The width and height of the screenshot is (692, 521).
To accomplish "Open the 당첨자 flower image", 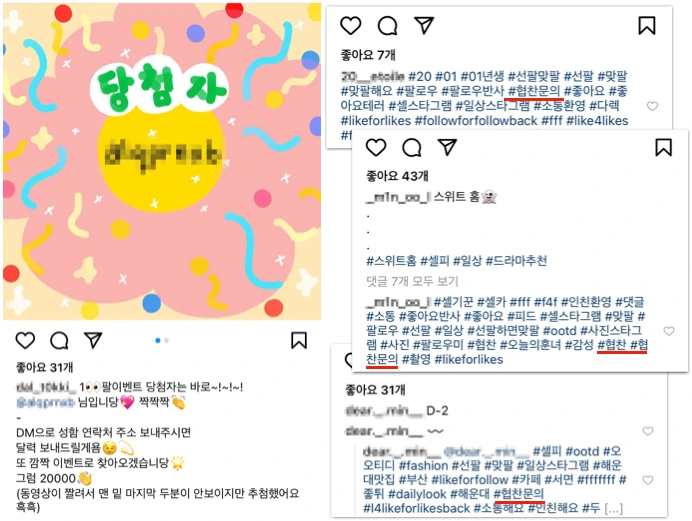I will pyautogui.click(x=162, y=161).
